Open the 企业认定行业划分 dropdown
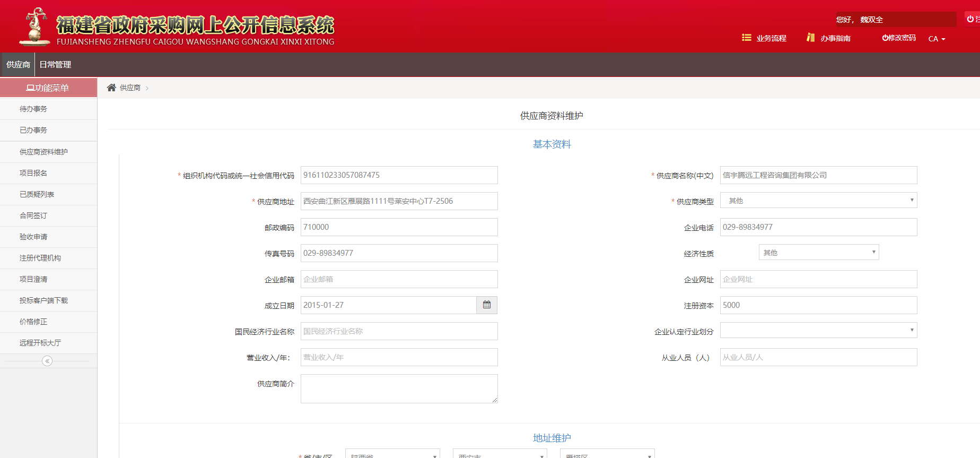This screenshot has width=980, height=458. point(819,330)
